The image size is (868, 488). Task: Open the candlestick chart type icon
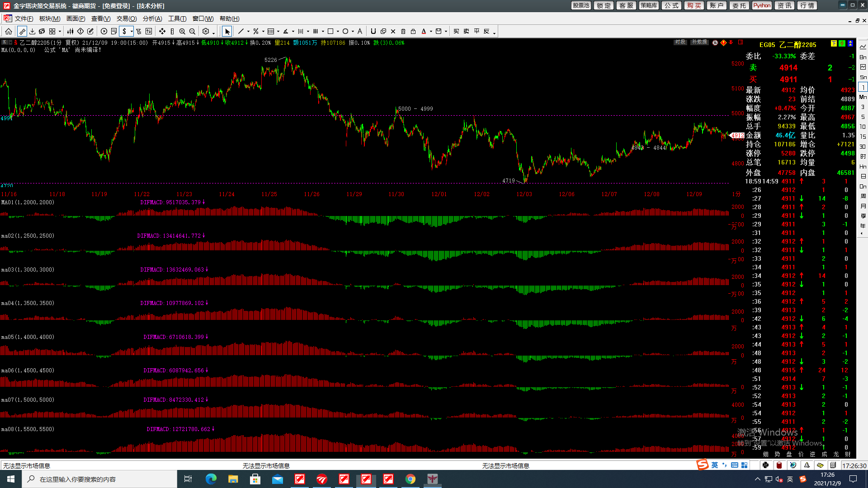pos(70,31)
